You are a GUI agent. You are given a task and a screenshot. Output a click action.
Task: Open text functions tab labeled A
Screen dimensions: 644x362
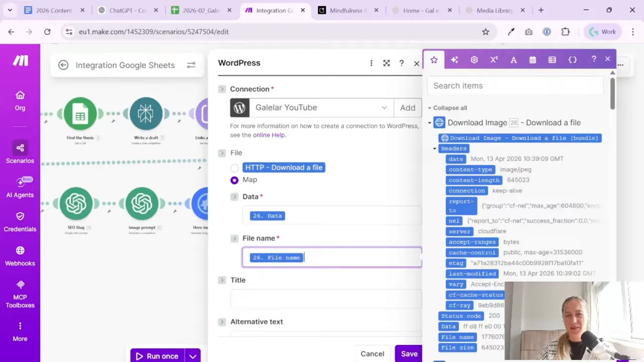pos(514,60)
